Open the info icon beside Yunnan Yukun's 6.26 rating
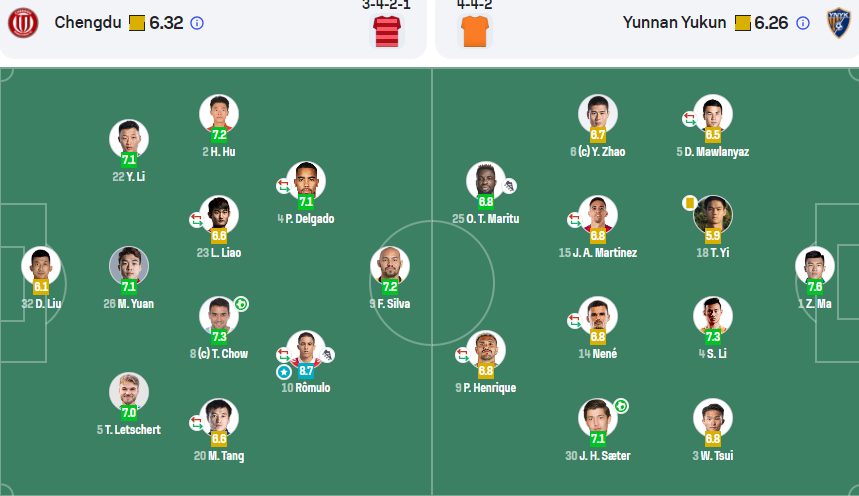This screenshot has height=496, width=859. pos(803,23)
